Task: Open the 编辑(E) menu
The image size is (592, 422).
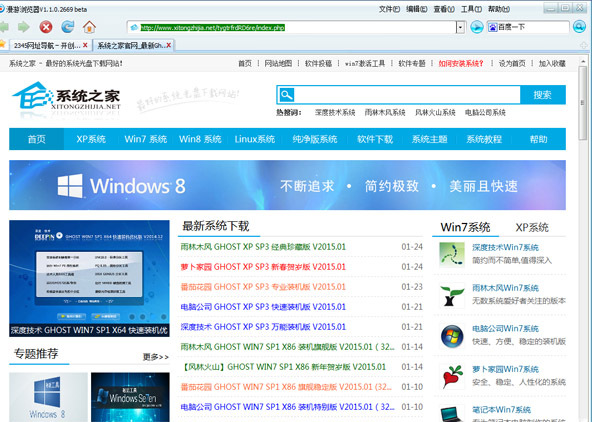Action: point(416,9)
